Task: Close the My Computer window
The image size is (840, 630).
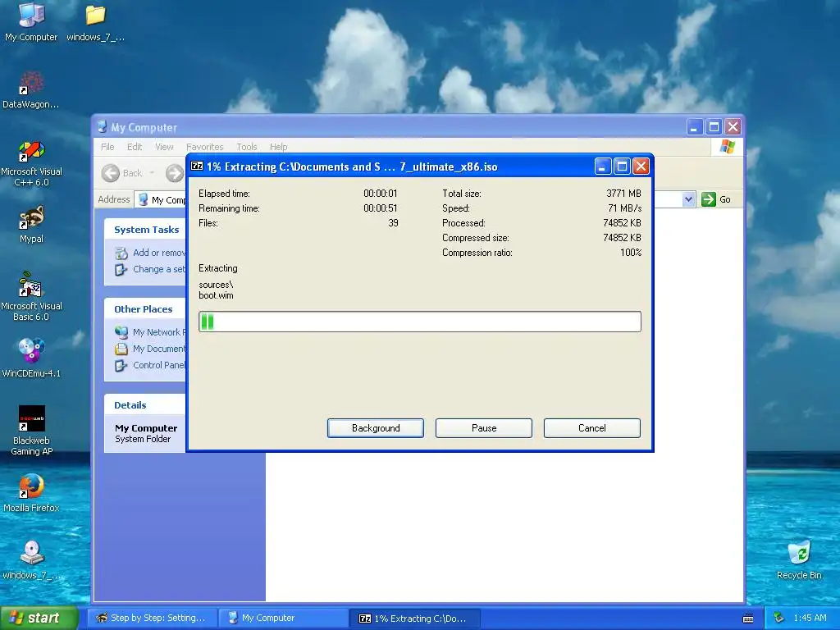Action: click(733, 127)
